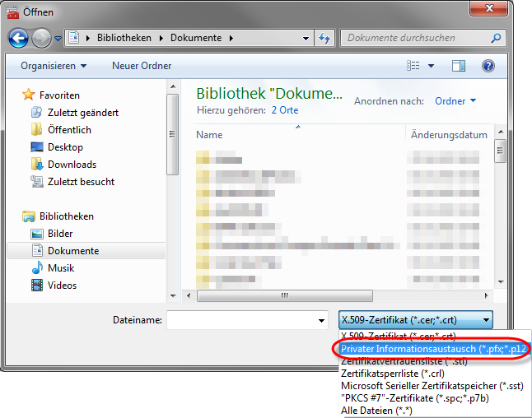
Task: Click the refresh button beside address bar
Action: 324,38
